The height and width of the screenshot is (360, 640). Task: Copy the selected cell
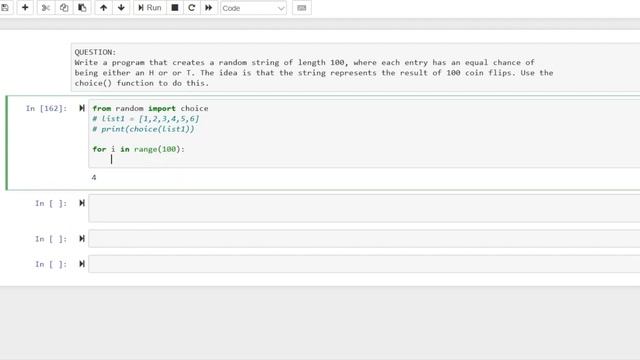point(64,8)
